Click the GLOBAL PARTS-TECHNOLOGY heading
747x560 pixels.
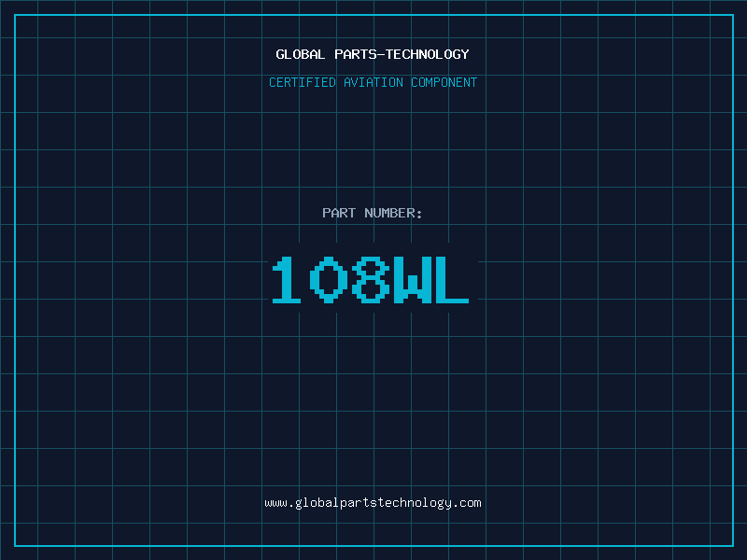(x=373, y=54)
